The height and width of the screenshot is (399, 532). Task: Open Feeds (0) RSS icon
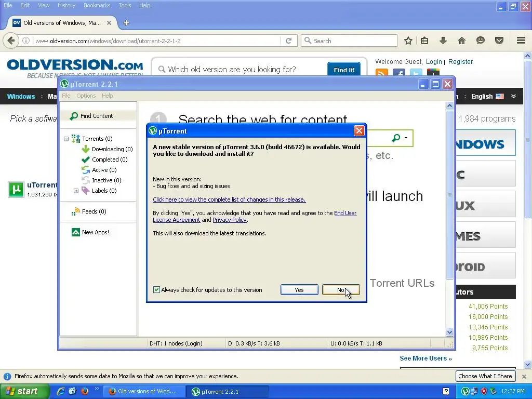pos(75,212)
